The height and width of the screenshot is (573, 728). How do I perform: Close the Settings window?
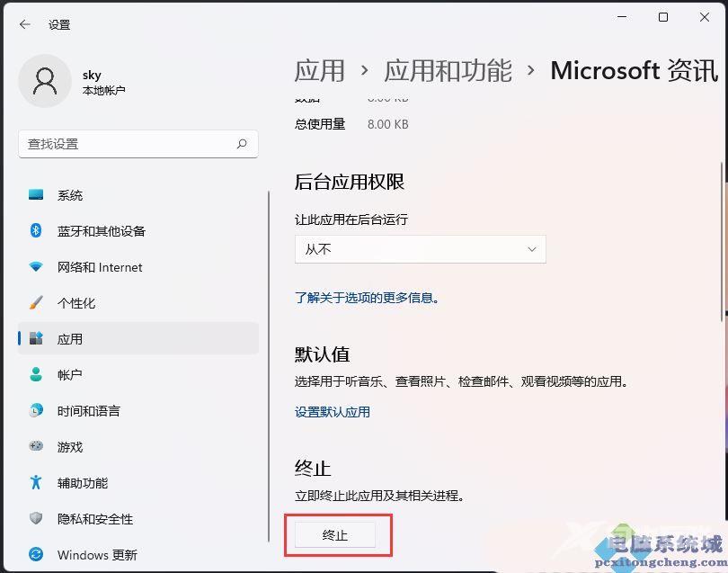(705, 17)
